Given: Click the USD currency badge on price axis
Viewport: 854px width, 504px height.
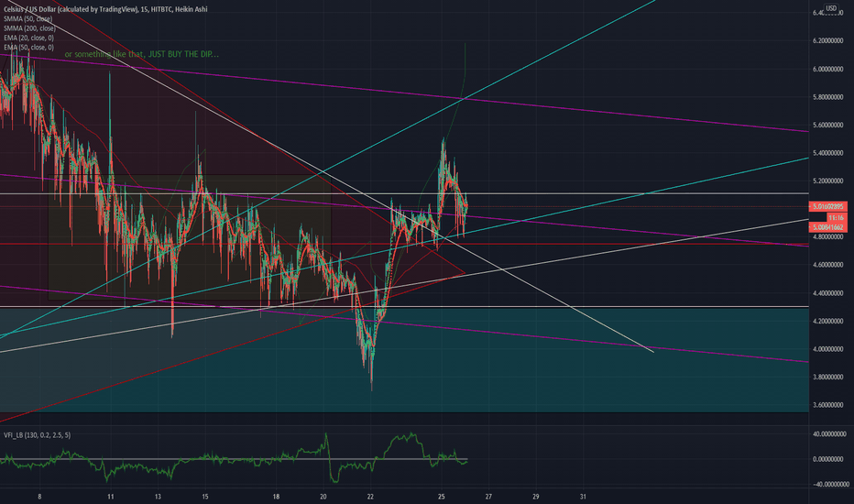Looking at the screenshot, I should point(830,8).
